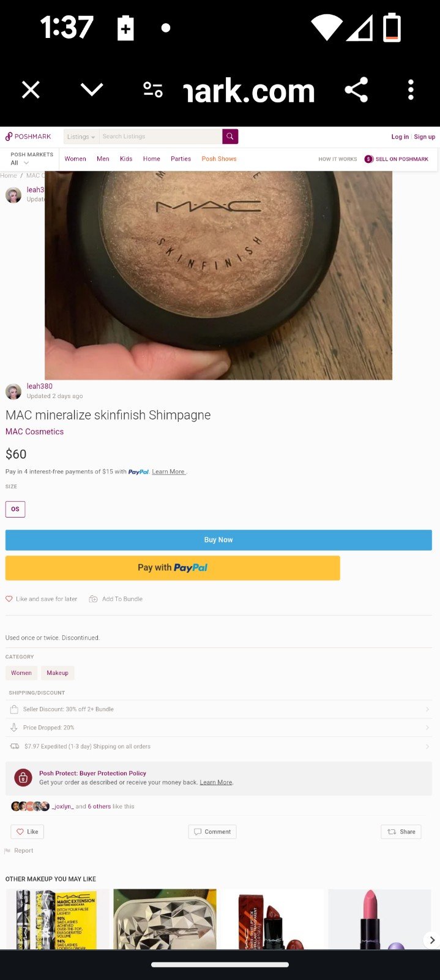This screenshot has width=440, height=980.
Task: Open the site settings tune icon
Action: [x=152, y=89]
